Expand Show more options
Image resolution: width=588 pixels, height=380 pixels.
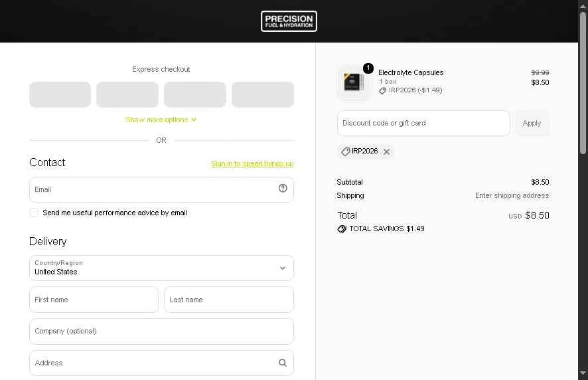click(x=161, y=120)
